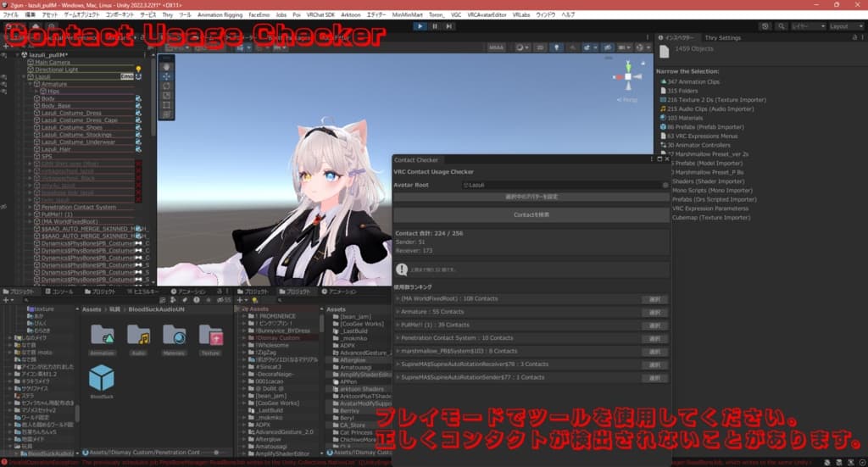Open the Layers dropdown
868x467 pixels.
(x=808, y=26)
